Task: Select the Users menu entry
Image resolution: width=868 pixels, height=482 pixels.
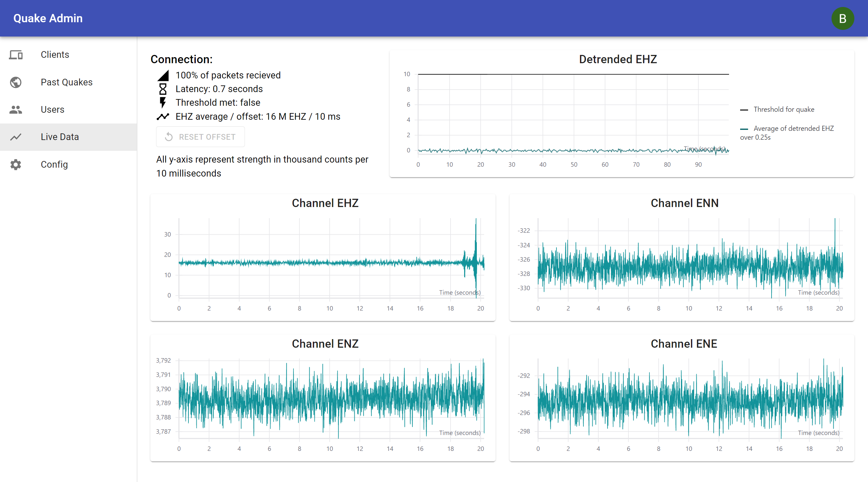Action: tap(52, 110)
